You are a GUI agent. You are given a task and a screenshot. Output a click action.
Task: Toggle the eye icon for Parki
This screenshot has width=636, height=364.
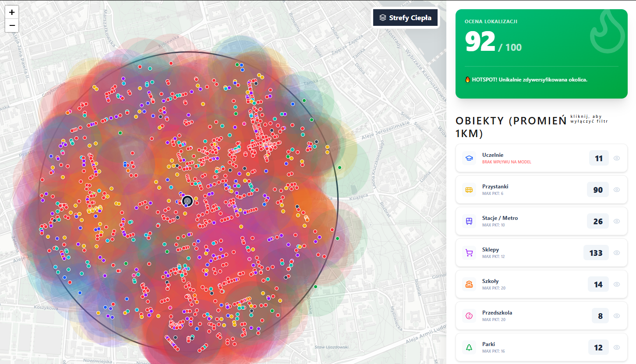point(617,347)
